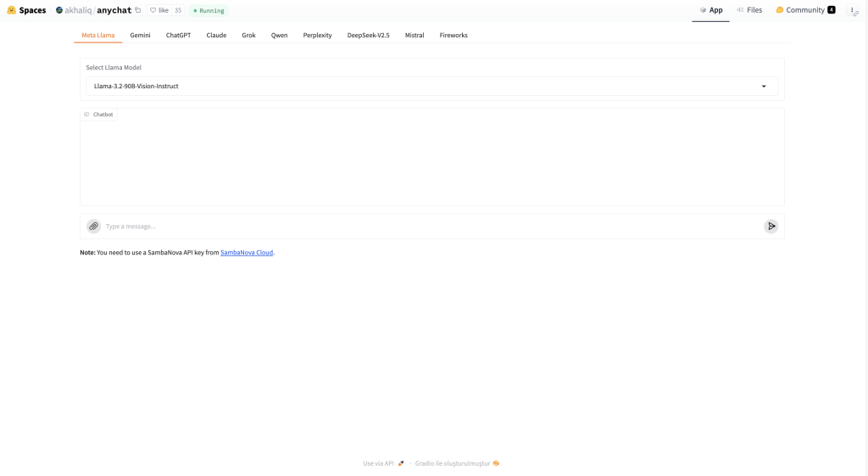868x476 pixels.
Task: Switch to the Claude tab
Action: coord(216,35)
